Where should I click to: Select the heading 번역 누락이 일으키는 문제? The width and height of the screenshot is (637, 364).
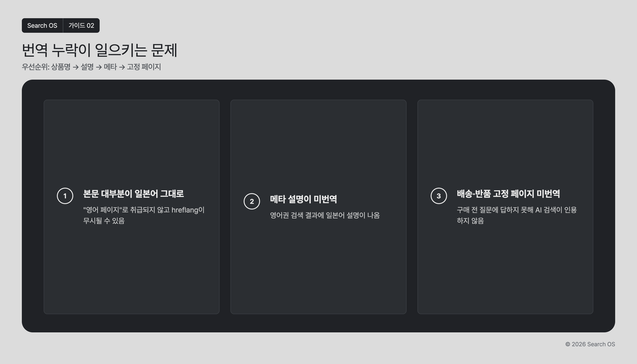tap(99, 50)
